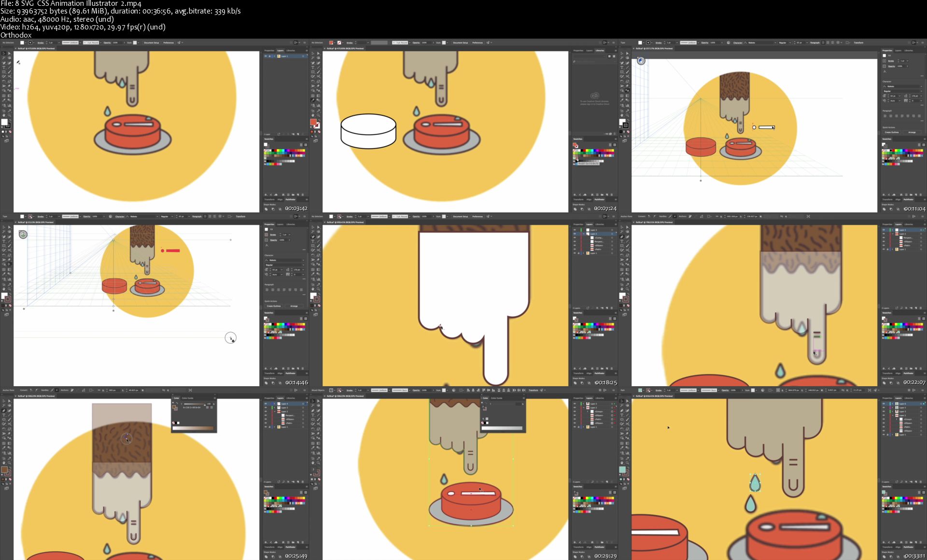Click Document Setup in the 00:03:42 frame
The image size is (927, 560).
click(x=152, y=42)
